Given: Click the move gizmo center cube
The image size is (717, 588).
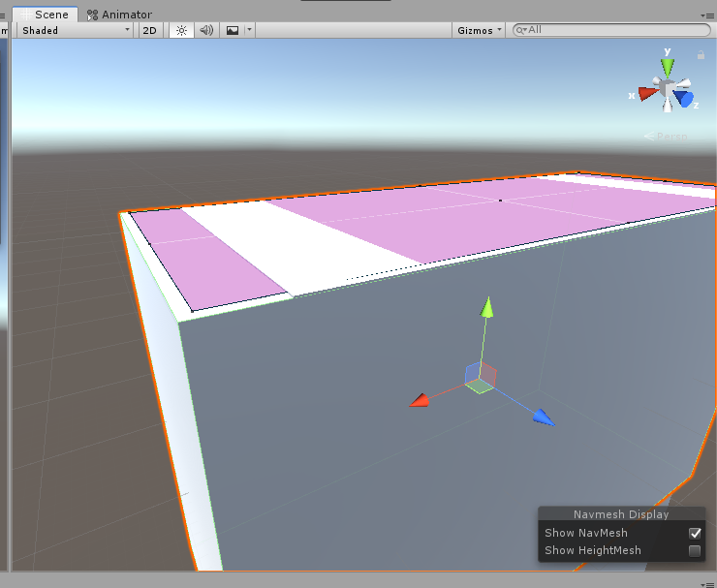Looking at the screenshot, I should pyautogui.click(x=481, y=378).
